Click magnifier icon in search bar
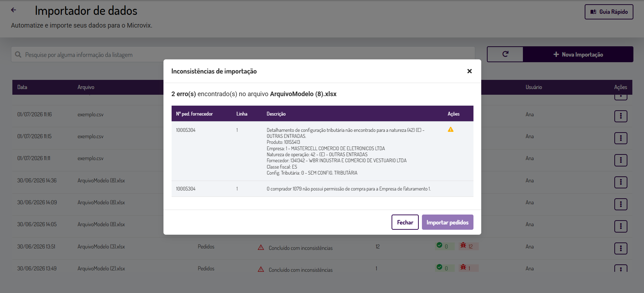The width and height of the screenshot is (644, 293). pos(18,54)
